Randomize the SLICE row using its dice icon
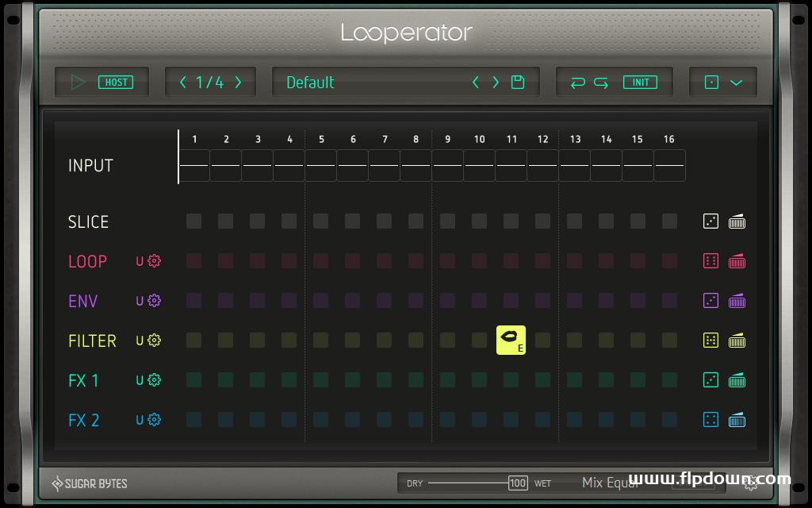 [711, 221]
